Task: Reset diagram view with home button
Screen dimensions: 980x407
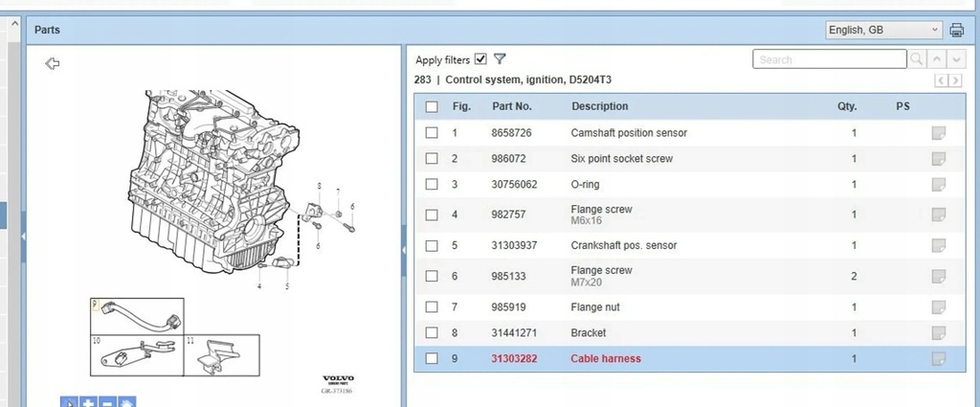Action: click(126, 402)
